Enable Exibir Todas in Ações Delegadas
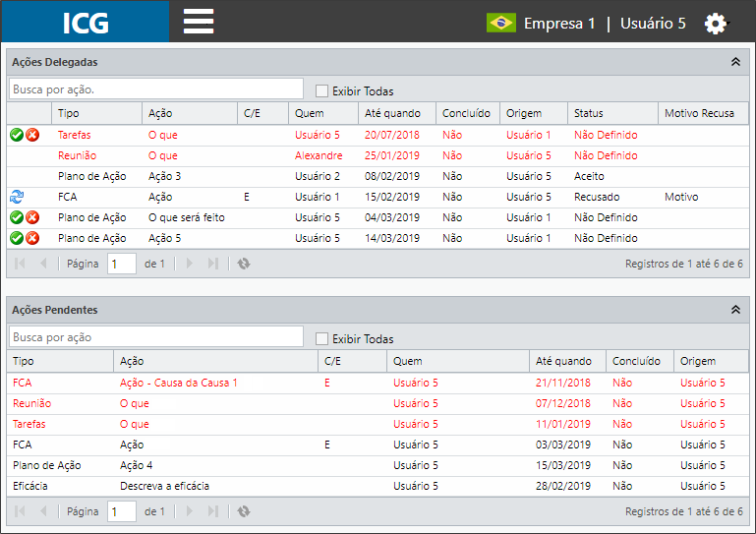 [x=321, y=90]
